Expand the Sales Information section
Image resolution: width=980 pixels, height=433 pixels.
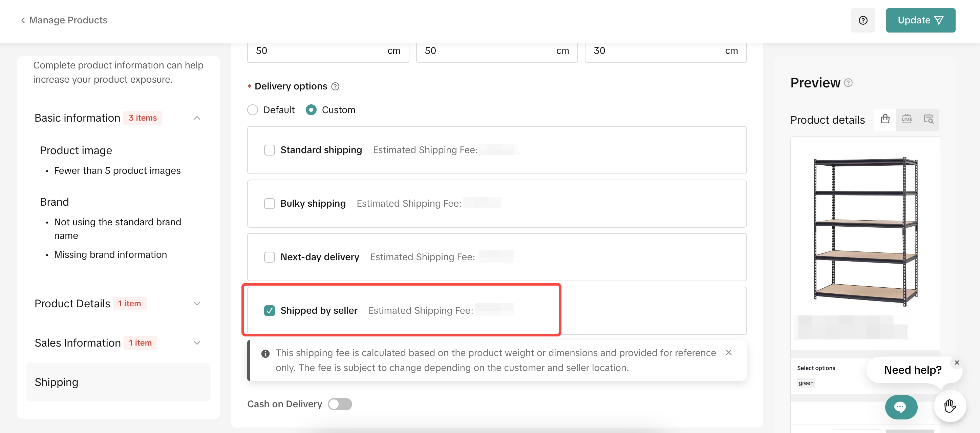[197, 343]
